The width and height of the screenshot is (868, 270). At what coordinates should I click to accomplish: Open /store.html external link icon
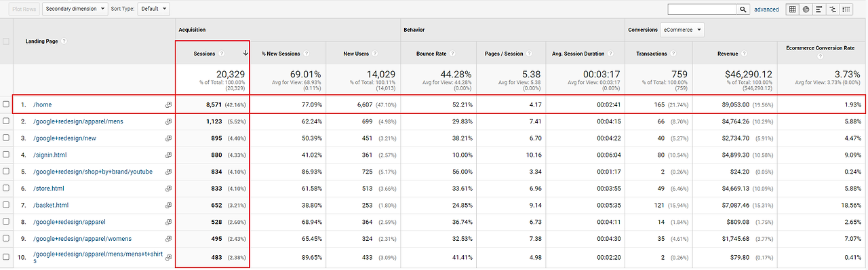point(168,189)
